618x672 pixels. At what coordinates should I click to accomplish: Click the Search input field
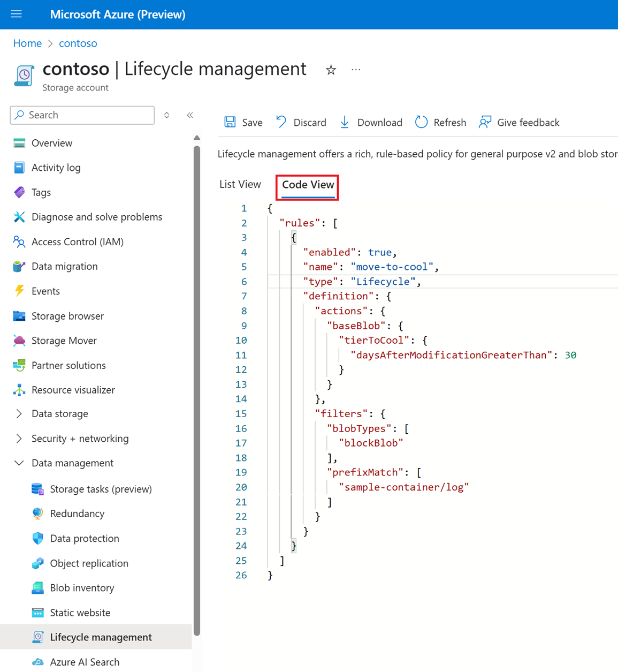(x=81, y=115)
